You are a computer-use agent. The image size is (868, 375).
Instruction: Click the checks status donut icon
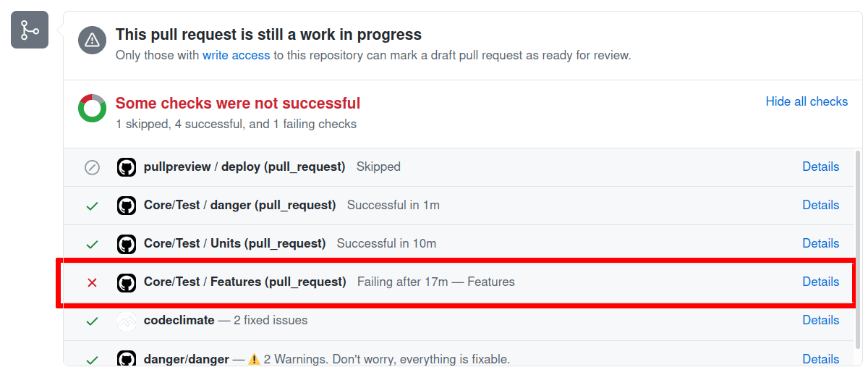click(x=92, y=108)
